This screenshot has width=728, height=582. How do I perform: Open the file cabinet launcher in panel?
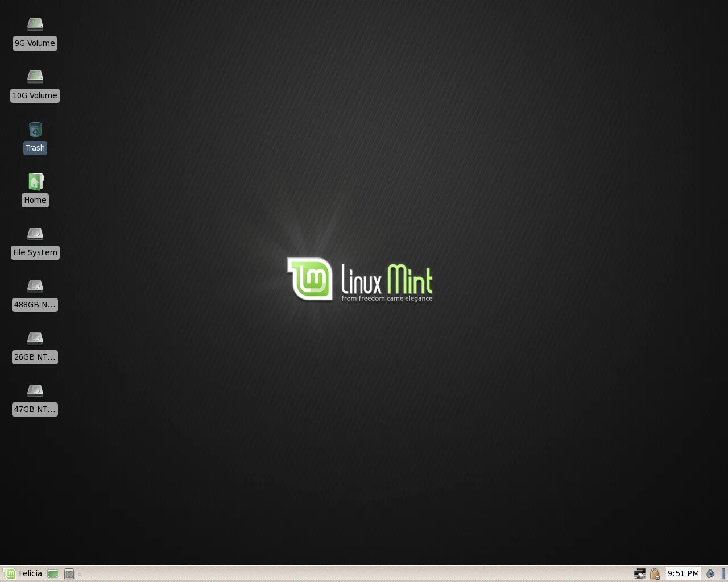point(69,574)
